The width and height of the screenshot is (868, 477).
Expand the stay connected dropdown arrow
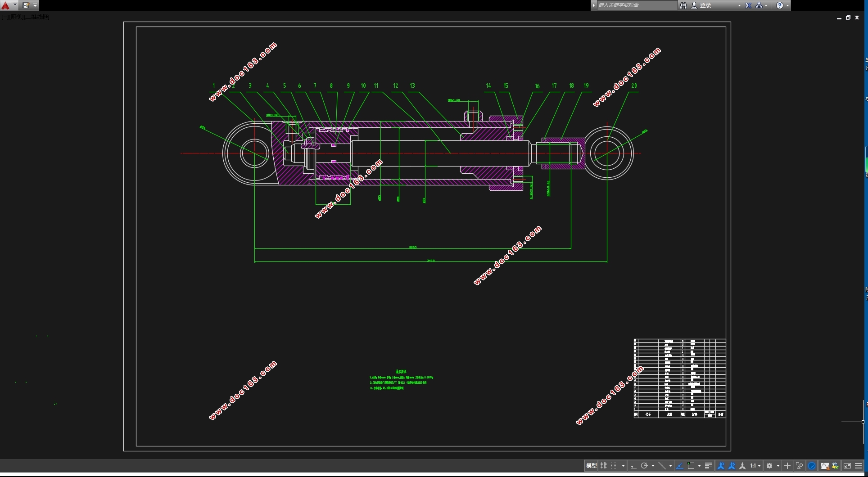(766, 5)
